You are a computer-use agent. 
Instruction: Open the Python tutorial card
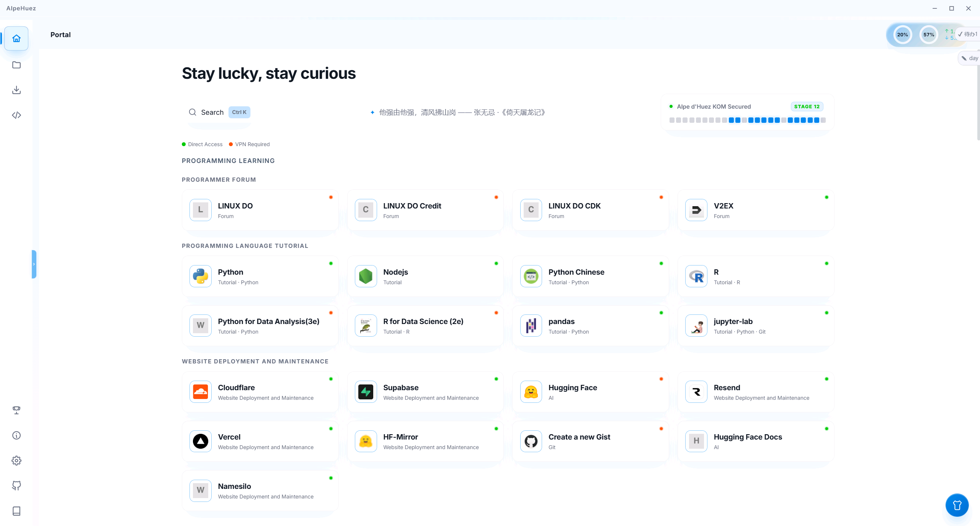point(260,276)
